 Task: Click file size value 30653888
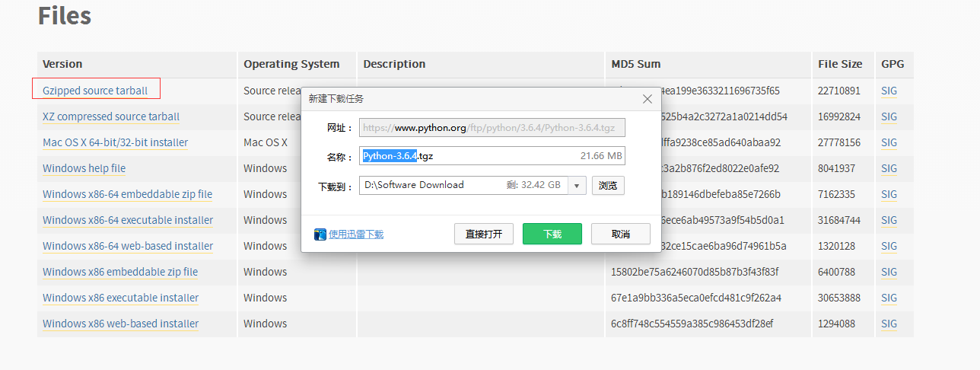click(839, 298)
